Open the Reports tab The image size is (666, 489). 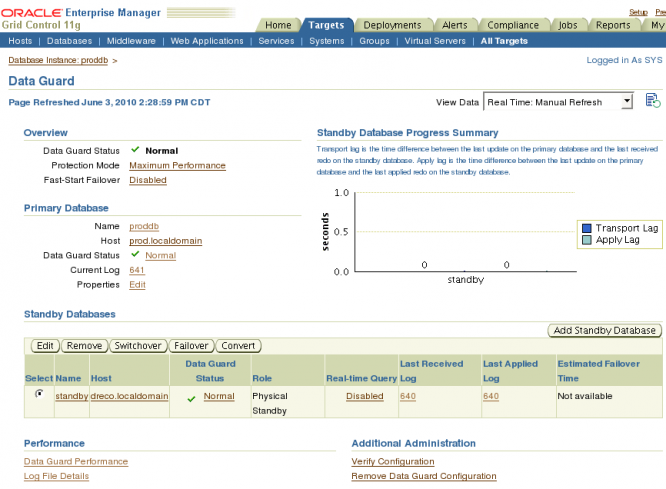pyautogui.click(x=613, y=25)
